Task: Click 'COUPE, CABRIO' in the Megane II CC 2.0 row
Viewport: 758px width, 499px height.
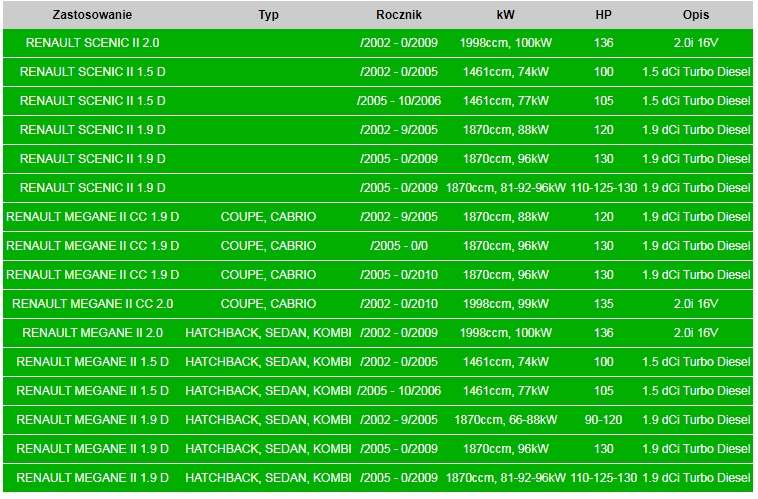Action: pos(268,304)
